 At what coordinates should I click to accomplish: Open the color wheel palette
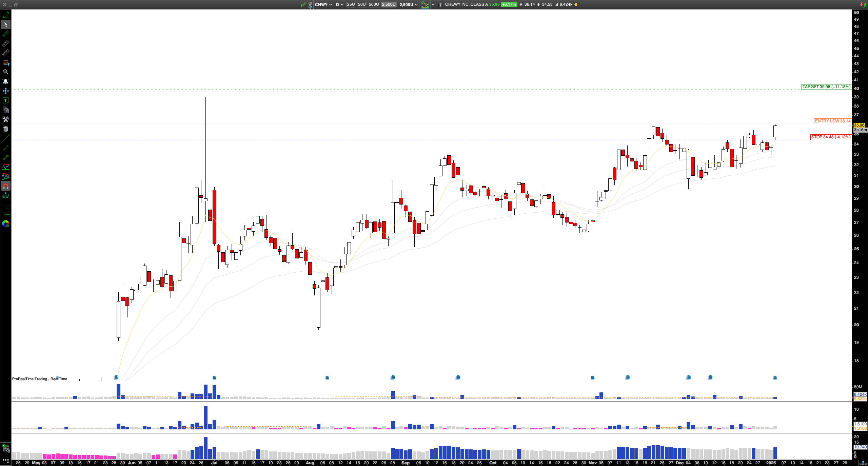tap(5, 224)
